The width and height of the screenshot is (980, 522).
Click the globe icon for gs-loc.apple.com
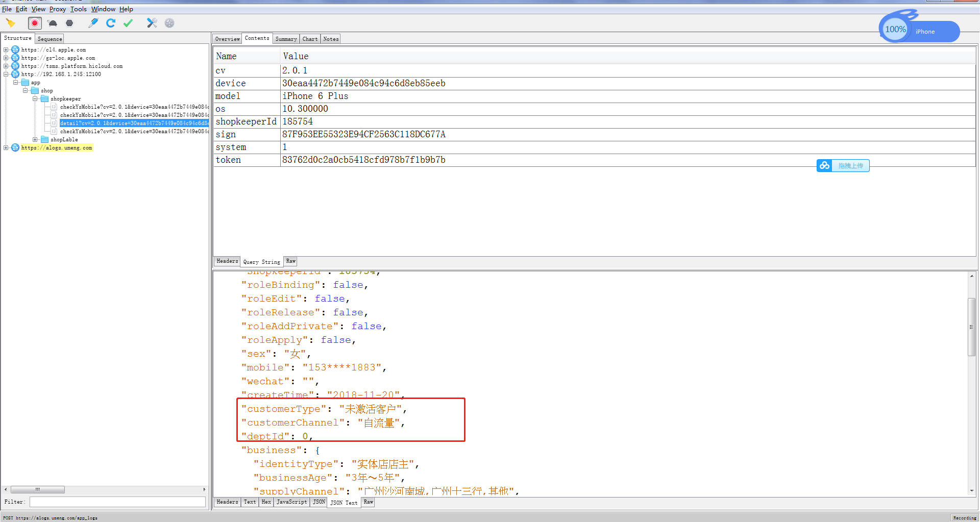point(15,58)
